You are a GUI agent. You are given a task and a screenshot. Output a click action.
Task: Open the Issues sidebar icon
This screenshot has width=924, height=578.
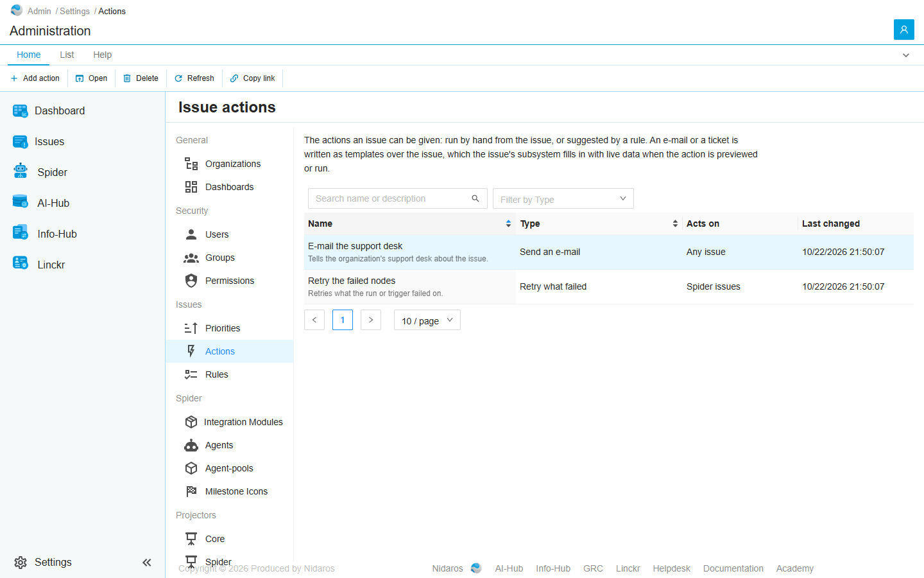21,142
